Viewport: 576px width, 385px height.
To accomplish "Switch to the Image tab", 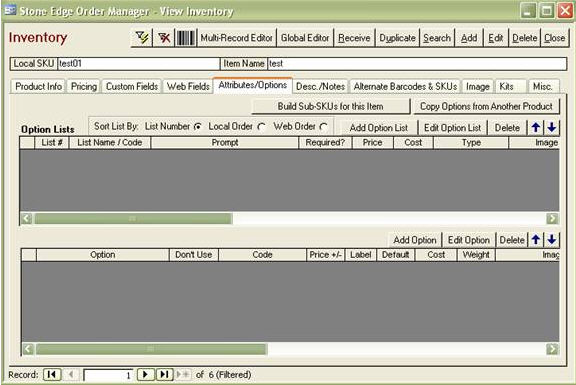I will [x=478, y=86].
